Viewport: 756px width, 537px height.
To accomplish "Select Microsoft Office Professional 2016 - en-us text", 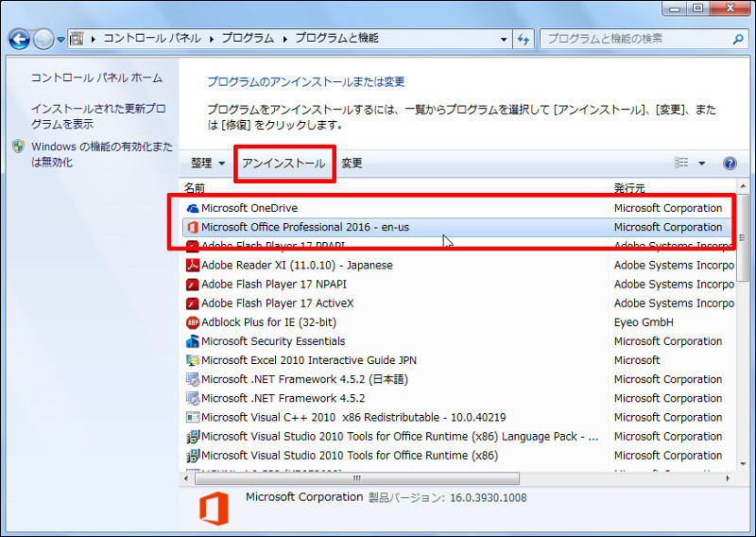I will pyautogui.click(x=305, y=227).
